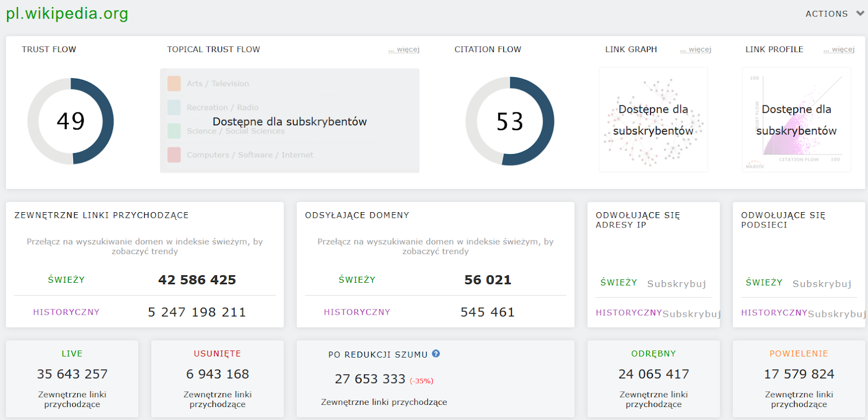Click Subskrybuj for Historyczny in Adresy IP

(x=692, y=314)
